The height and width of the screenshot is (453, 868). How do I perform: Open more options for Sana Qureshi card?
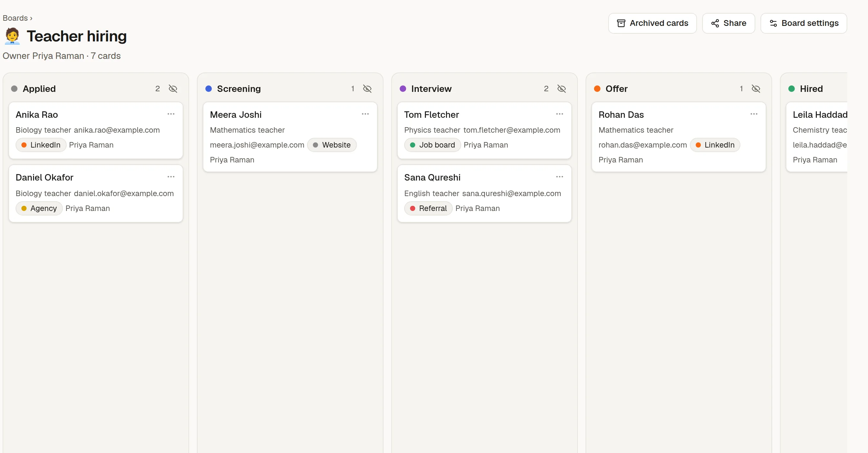[560, 177]
